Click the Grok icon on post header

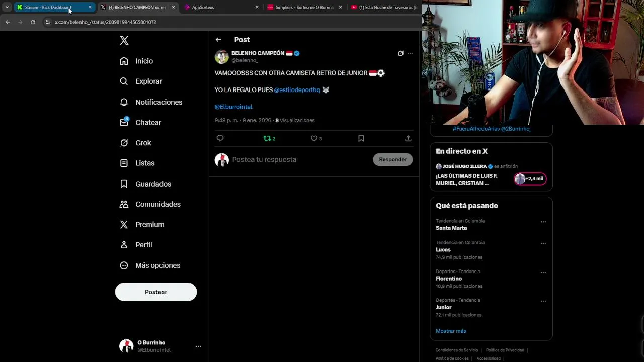(400, 53)
